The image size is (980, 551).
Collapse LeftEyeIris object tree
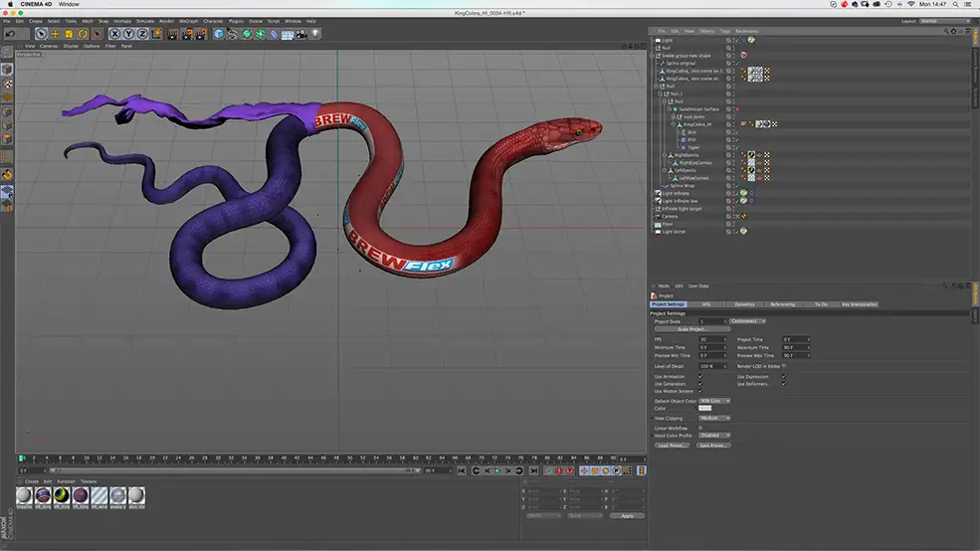pos(665,170)
